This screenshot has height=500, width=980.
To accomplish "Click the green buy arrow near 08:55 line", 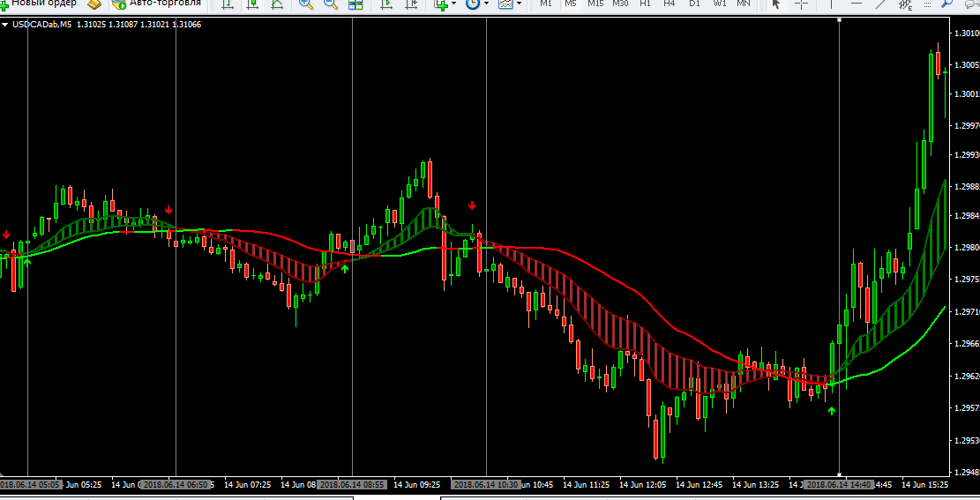I will [344, 269].
